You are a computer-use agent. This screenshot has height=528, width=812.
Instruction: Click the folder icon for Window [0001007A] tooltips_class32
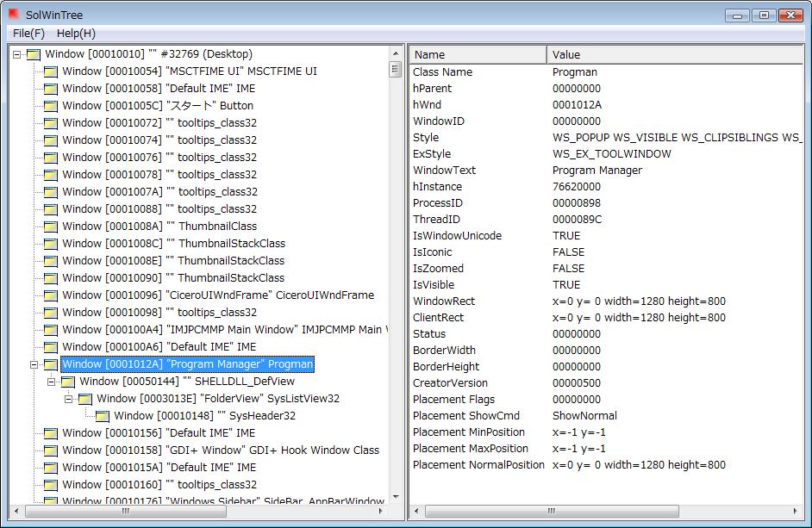click(x=51, y=192)
